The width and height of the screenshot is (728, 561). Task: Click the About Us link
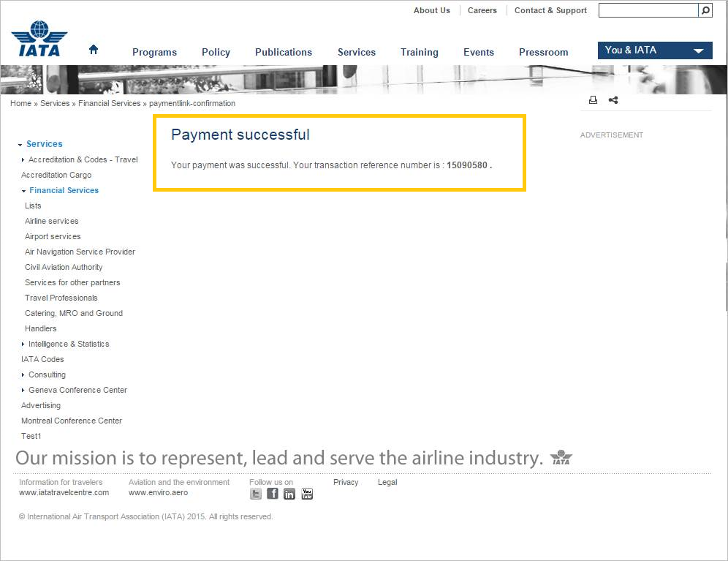(432, 10)
